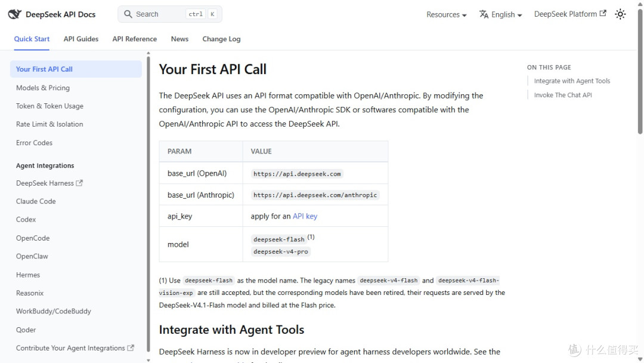Click the https://api.deepseek.com/anthropic value
The height and width of the screenshot is (363, 644).
coord(315,195)
